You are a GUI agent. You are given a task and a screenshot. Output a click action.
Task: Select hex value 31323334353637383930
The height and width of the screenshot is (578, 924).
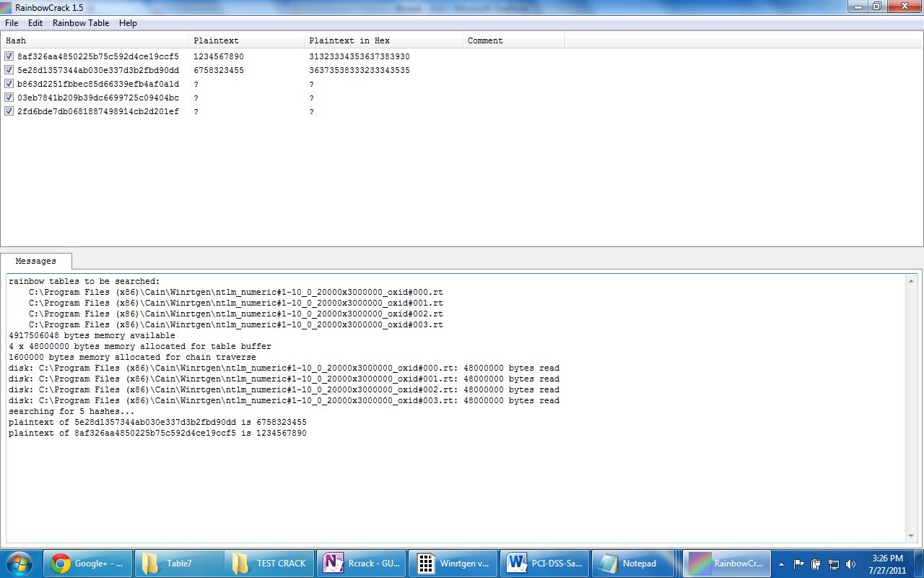(x=359, y=56)
